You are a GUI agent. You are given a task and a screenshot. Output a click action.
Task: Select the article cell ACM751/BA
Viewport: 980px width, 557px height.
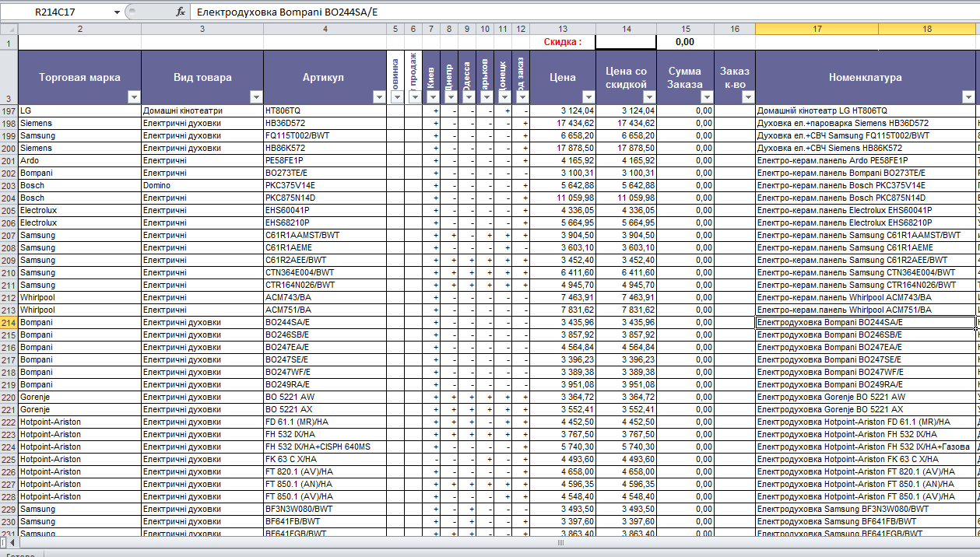325,310
